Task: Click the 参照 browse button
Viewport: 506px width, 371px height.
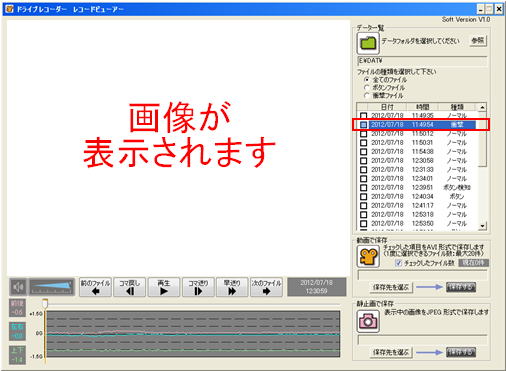Action: click(478, 41)
